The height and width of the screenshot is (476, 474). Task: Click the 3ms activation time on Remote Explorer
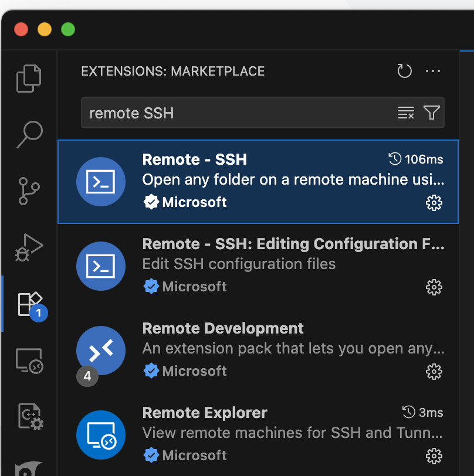point(422,412)
